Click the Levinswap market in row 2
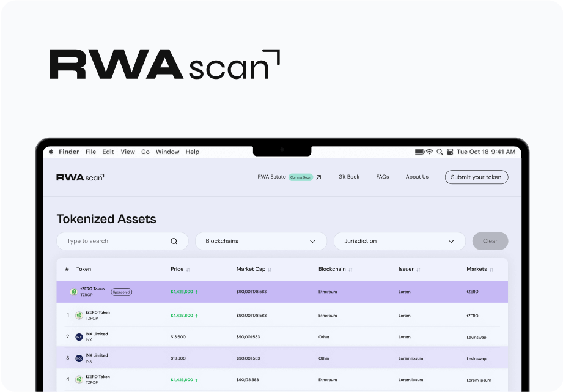The height and width of the screenshot is (392, 563). (476, 338)
